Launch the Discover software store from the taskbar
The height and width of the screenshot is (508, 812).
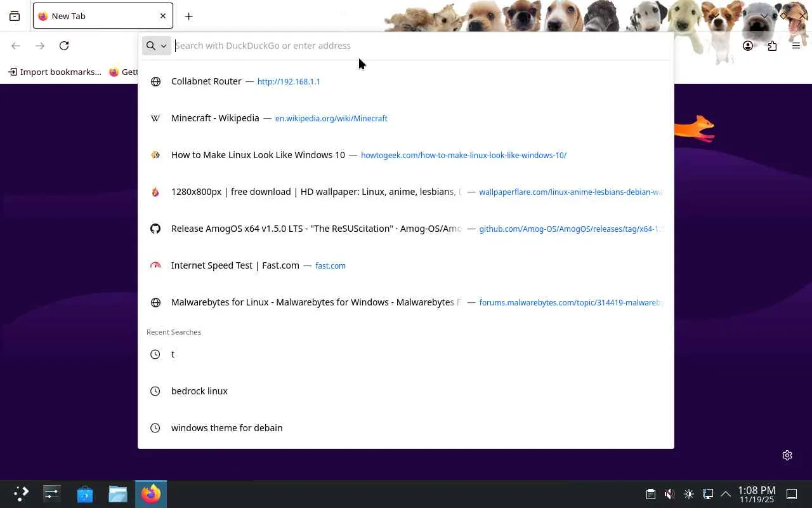point(85,494)
